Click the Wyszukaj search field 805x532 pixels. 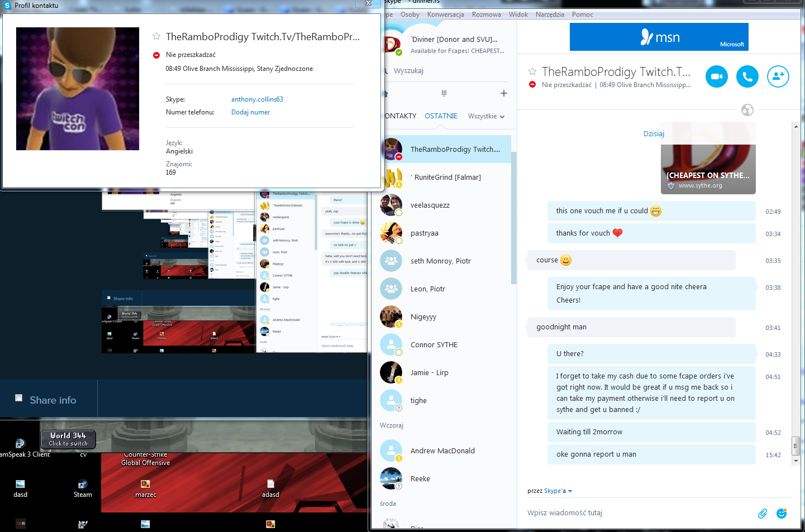click(x=447, y=71)
